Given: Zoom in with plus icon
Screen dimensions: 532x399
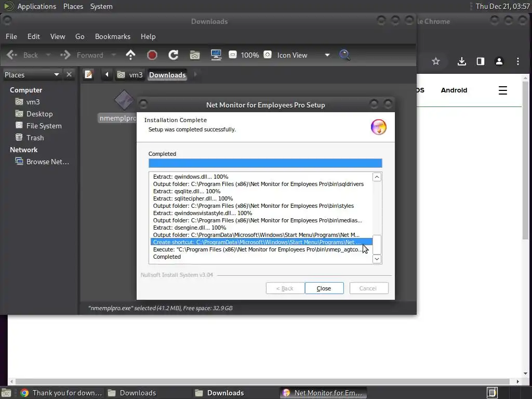Looking at the screenshot, I should coord(268,54).
